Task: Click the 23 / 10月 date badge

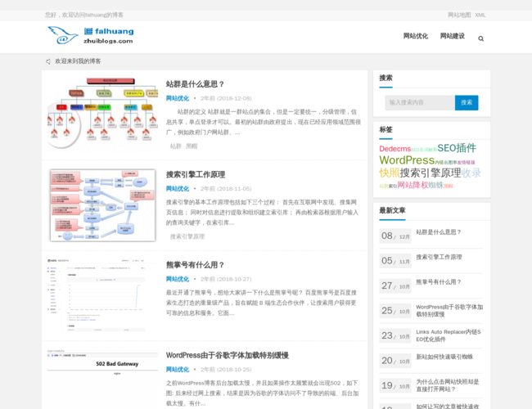Action: 395,335
